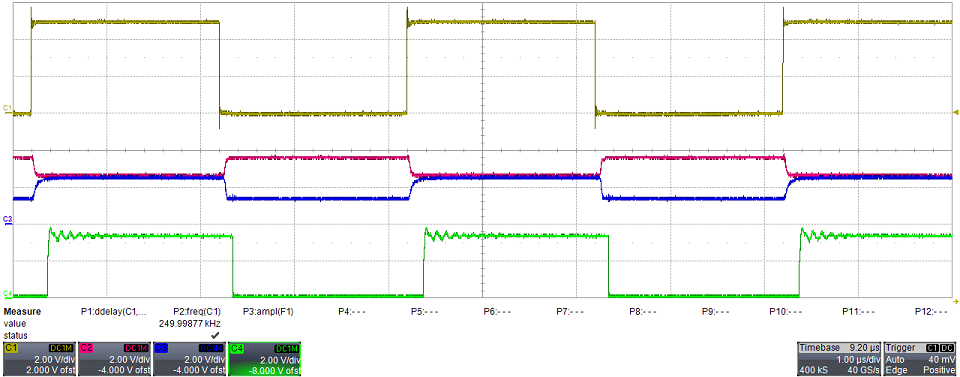Image resolution: width=960 pixels, height=377 pixels.
Task: Click the Positive trigger slope label
Action: click(x=939, y=371)
